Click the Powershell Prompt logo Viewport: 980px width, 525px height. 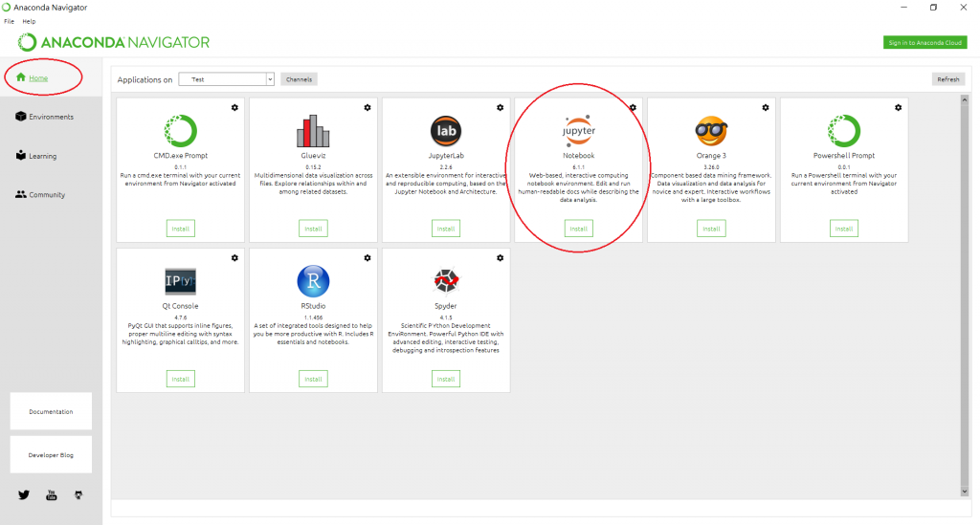click(844, 130)
